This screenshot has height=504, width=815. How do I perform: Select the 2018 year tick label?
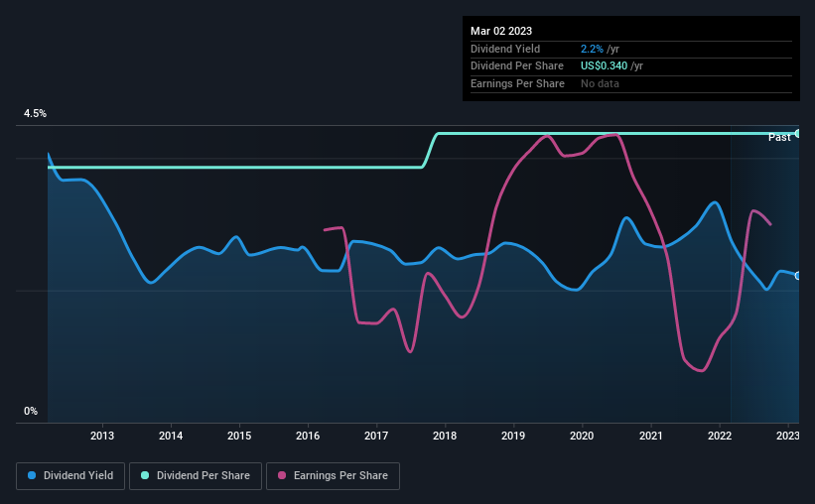click(x=445, y=436)
